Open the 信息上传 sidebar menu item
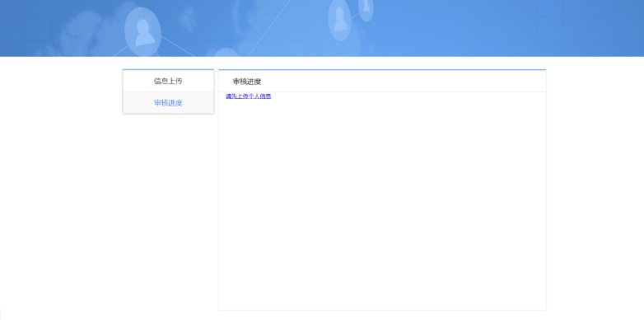 click(x=168, y=81)
